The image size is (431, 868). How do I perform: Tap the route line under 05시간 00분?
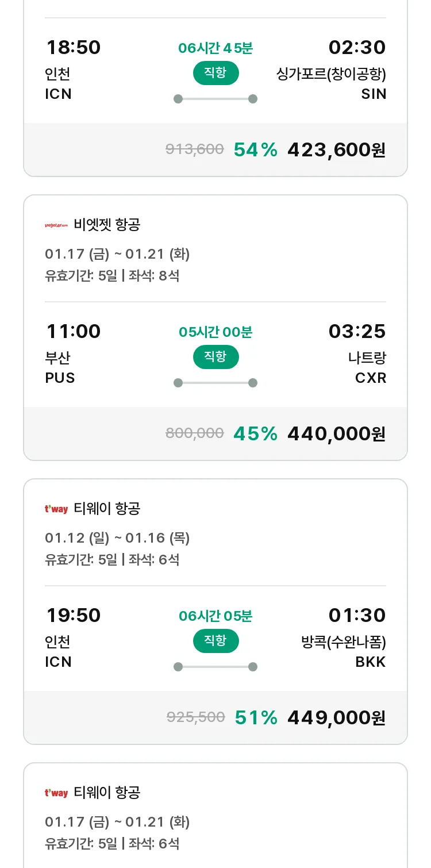click(215, 383)
